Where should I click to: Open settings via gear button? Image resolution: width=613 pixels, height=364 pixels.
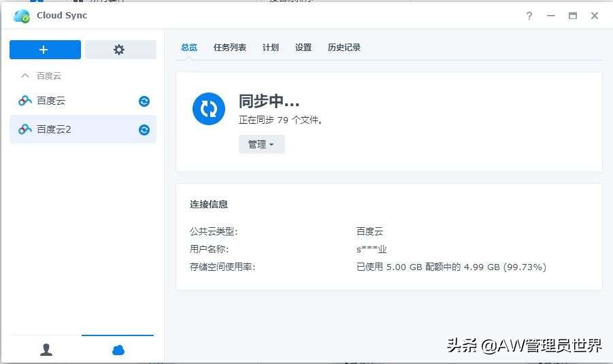pyautogui.click(x=120, y=50)
